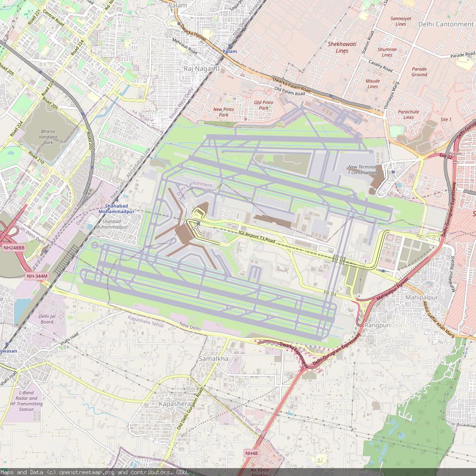
Task: Select the Old Delhi Gurgaon Road label
Action: click(190, 408)
